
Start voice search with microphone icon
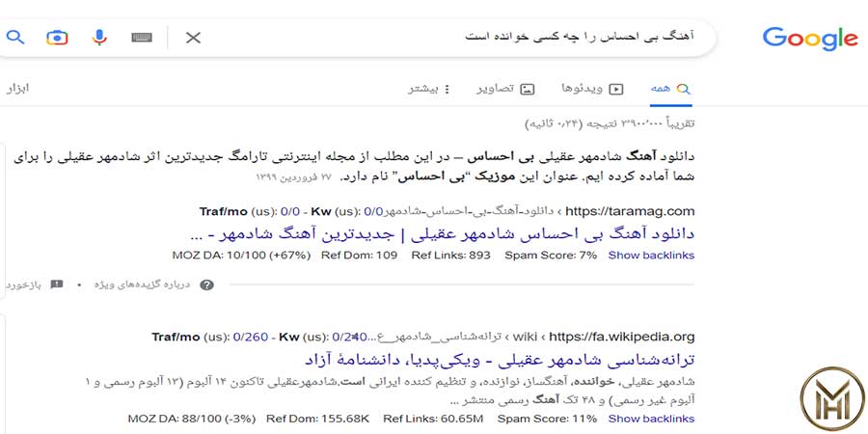coord(99,38)
